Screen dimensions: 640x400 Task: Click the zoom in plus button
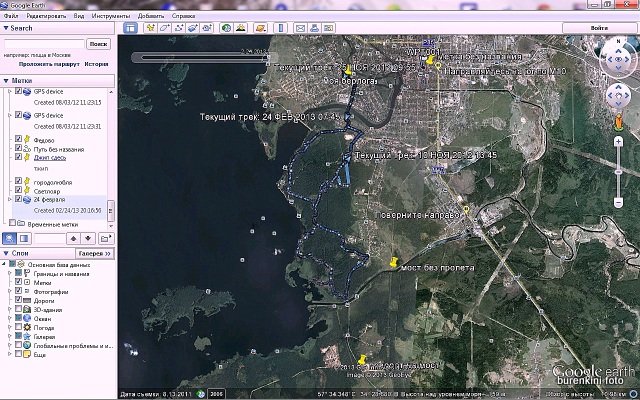click(618, 142)
